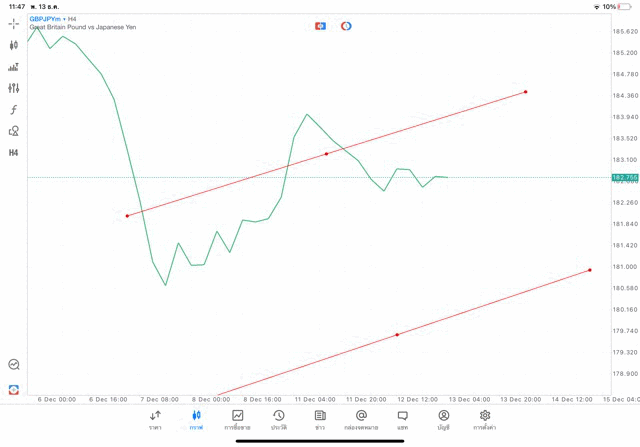Viewport: 640px width, 447px height.
Task: Open the drawing objects shapes tool
Action: [x=14, y=131]
